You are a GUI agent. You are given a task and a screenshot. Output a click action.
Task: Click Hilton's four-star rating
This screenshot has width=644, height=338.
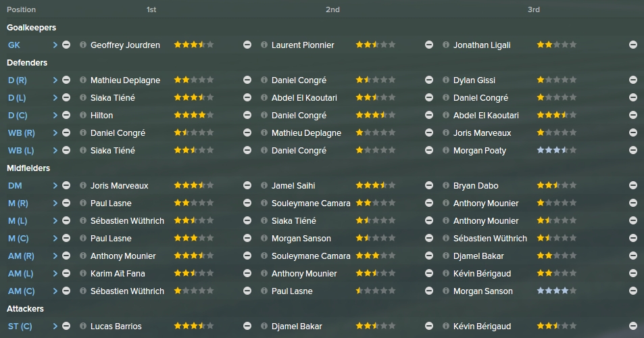point(194,115)
